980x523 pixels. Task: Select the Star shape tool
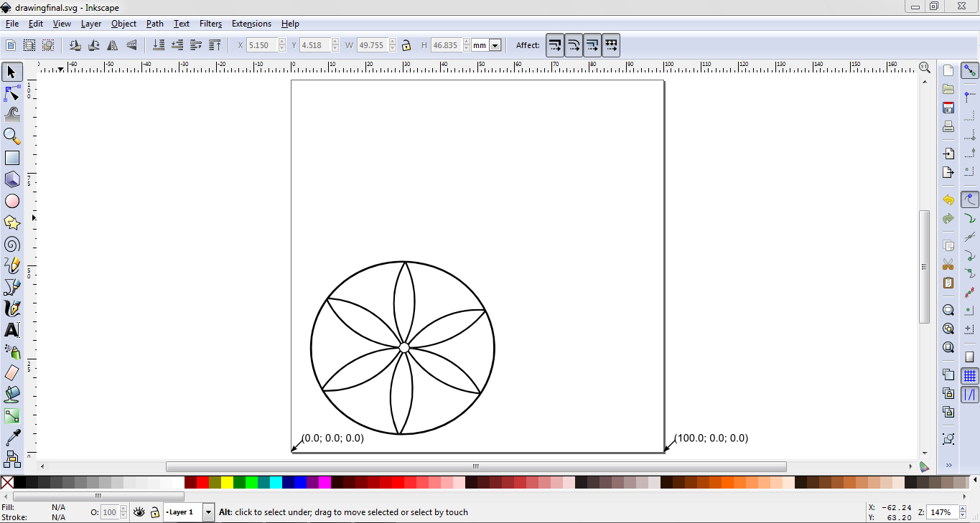(11, 222)
